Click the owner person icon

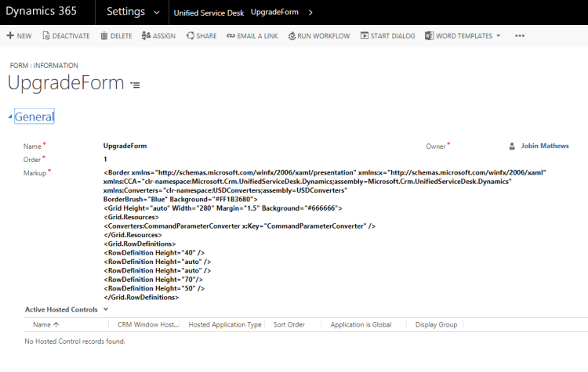[x=512, y=146]
